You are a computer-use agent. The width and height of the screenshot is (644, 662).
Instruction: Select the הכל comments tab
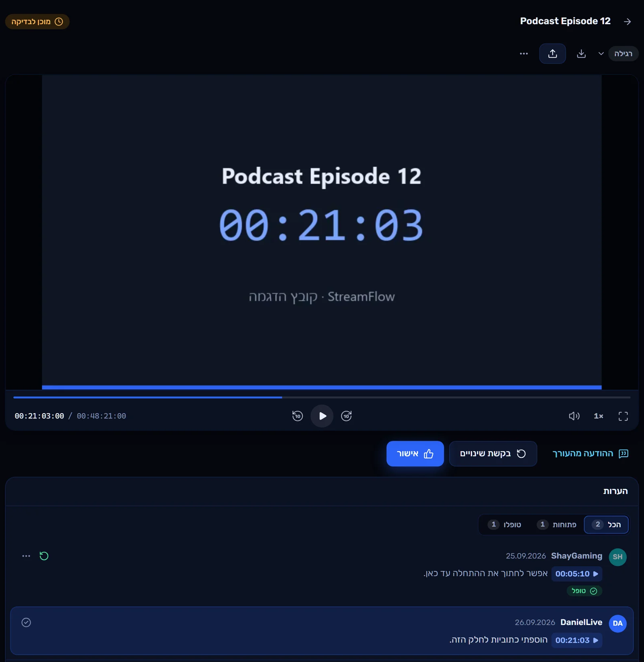(606, 524)
